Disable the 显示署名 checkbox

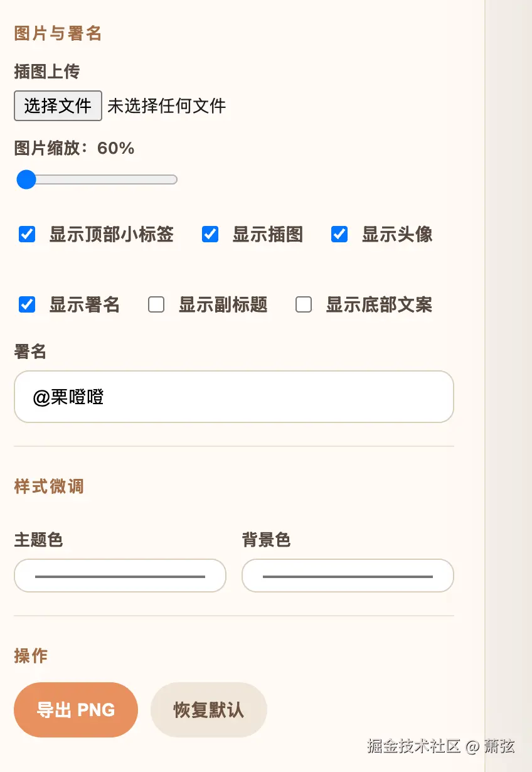[26, 304]
